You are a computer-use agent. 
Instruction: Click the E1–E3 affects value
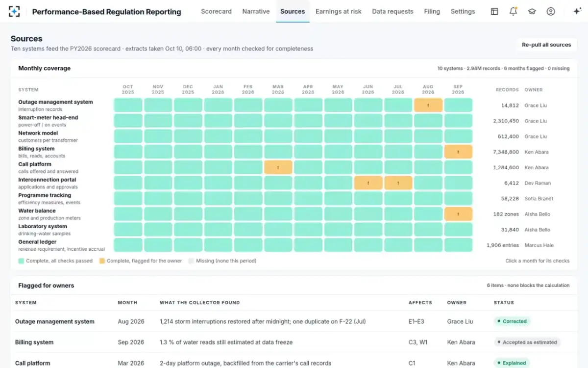point(417,321)
